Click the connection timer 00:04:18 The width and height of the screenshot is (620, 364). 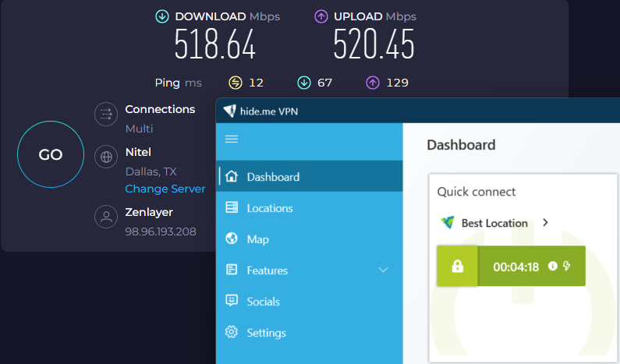pyautogui.click(x=516, y=267)
